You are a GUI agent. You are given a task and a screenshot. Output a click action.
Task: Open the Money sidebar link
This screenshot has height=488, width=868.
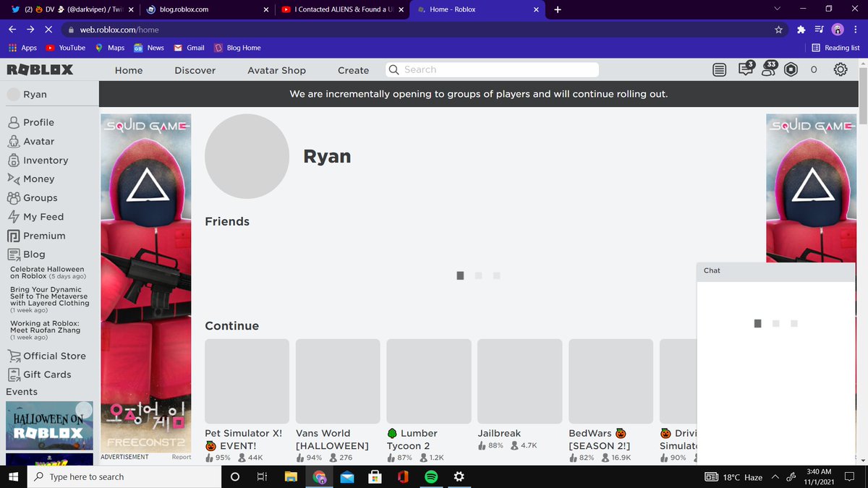coord(30,179)
